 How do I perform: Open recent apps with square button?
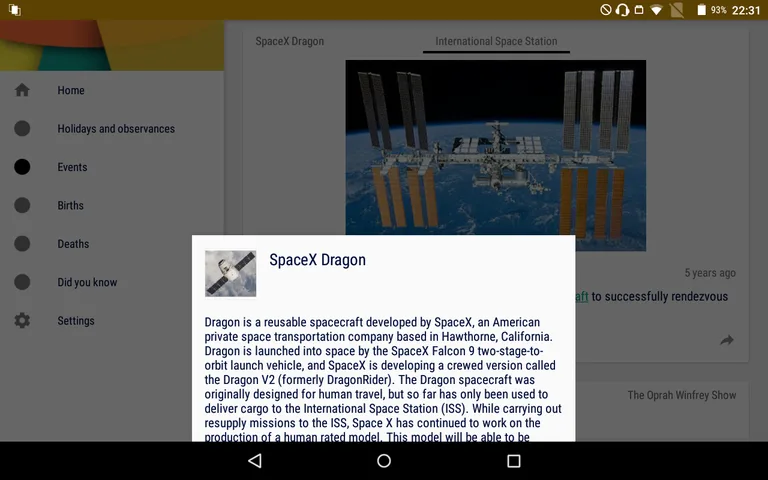(513, 461)
